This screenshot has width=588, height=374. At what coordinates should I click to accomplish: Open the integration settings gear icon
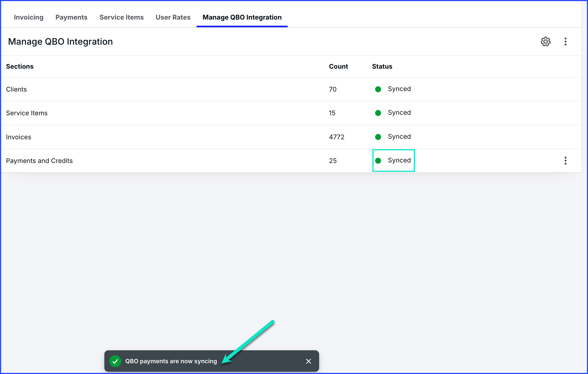pos(545,42)
